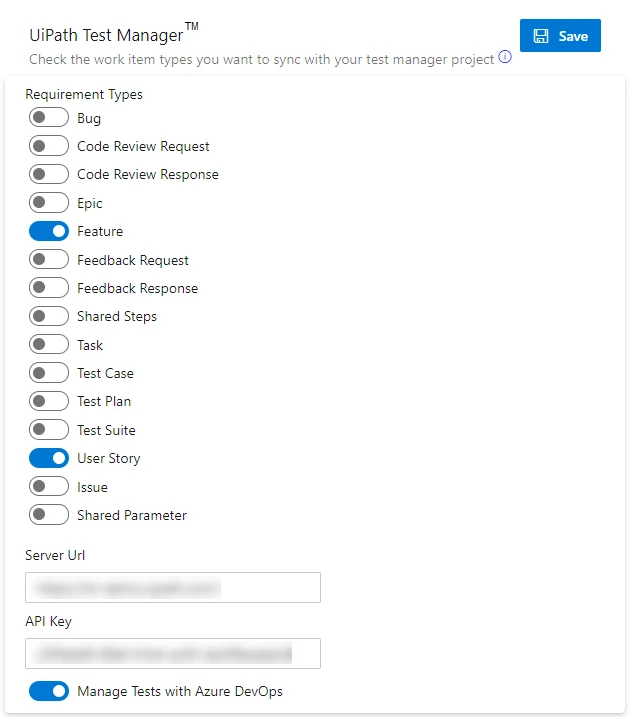Image resolution: width=629 pixels, height=717 pixels.
Task: Turn off Manage Tests with Azure DevOps
Action: pos(49,691)
